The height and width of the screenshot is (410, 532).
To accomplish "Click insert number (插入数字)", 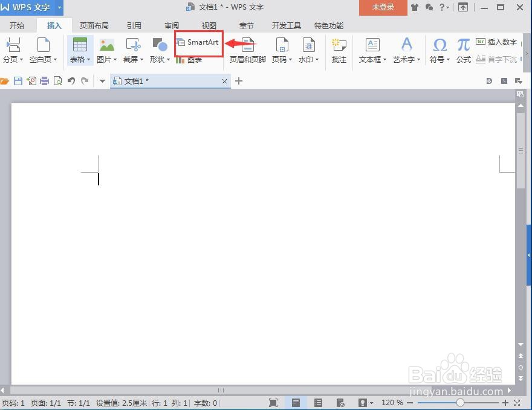I will click(x=496, y=42).
